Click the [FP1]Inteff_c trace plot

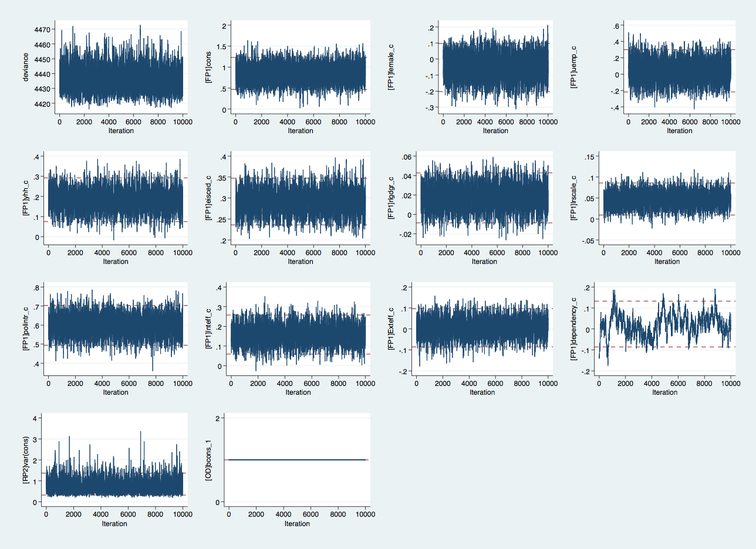(298, 331)
